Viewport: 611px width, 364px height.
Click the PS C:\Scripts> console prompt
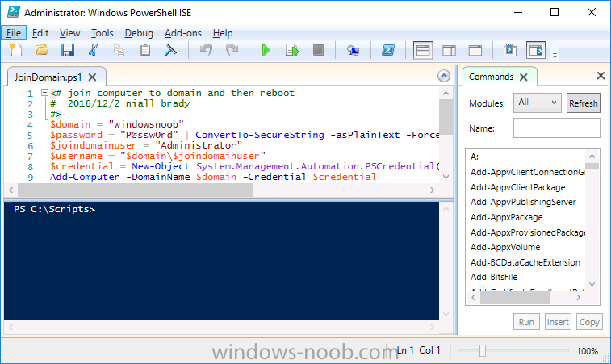pyautogui.click(x=54, y=209)
